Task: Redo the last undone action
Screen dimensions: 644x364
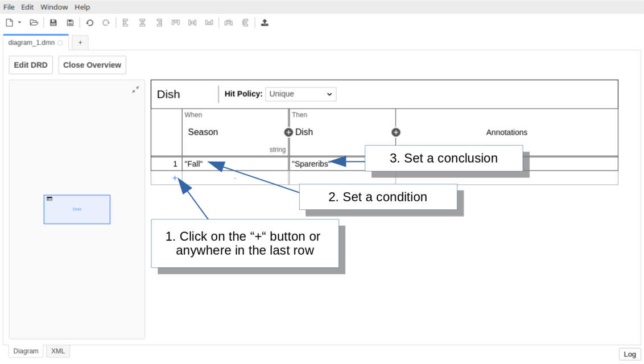Action: pos(106,23)
